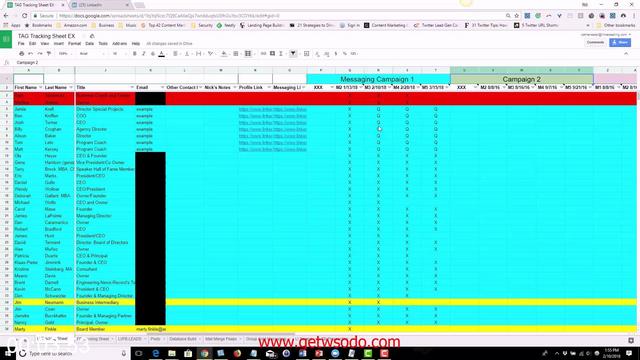Open Profile Link column filter
This screenshot has width=640, height=360.
coord(269,88)
